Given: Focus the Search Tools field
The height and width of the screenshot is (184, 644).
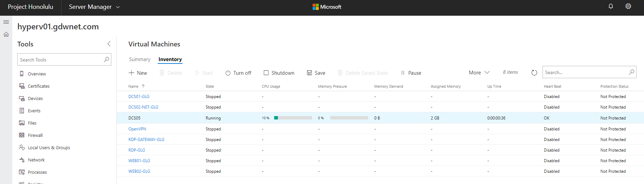Looking at the screenshot, I should (x=64, y=59).
